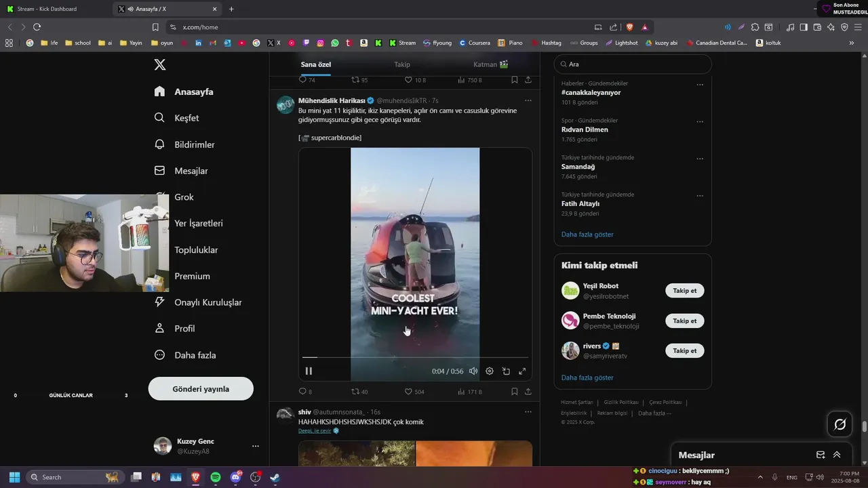This screenshot has height=488, width=868.
Task: Open Samandağ trend options dots
Action: point(700,159)
